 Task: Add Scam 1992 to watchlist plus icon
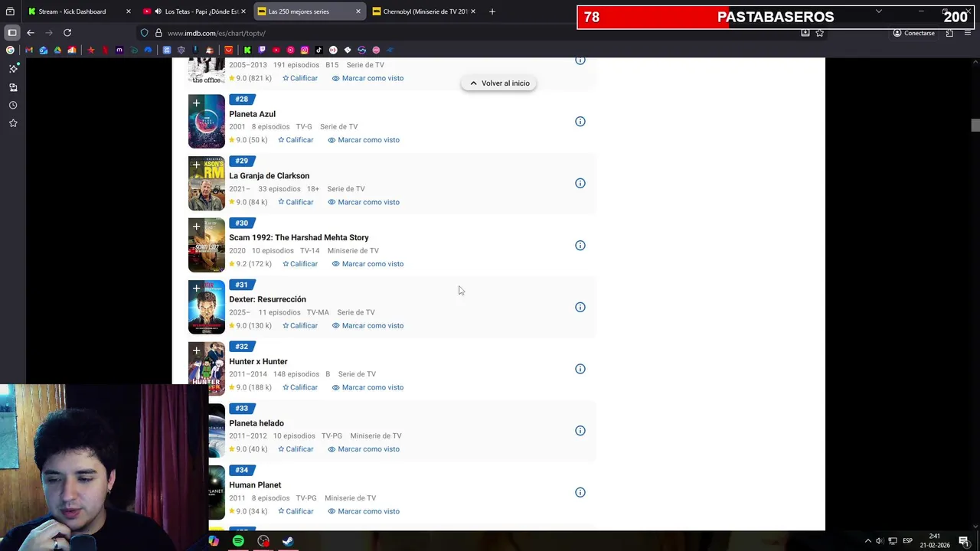click(196, 227)
